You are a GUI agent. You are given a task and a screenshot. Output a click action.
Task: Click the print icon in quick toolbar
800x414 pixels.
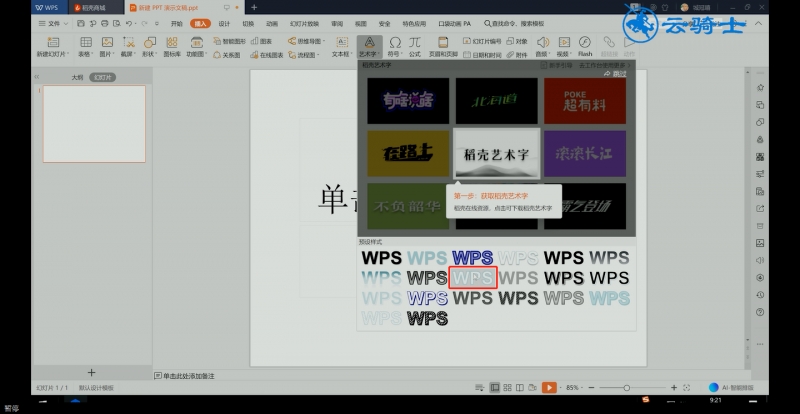pyautogui.click(x=105, y=23)
